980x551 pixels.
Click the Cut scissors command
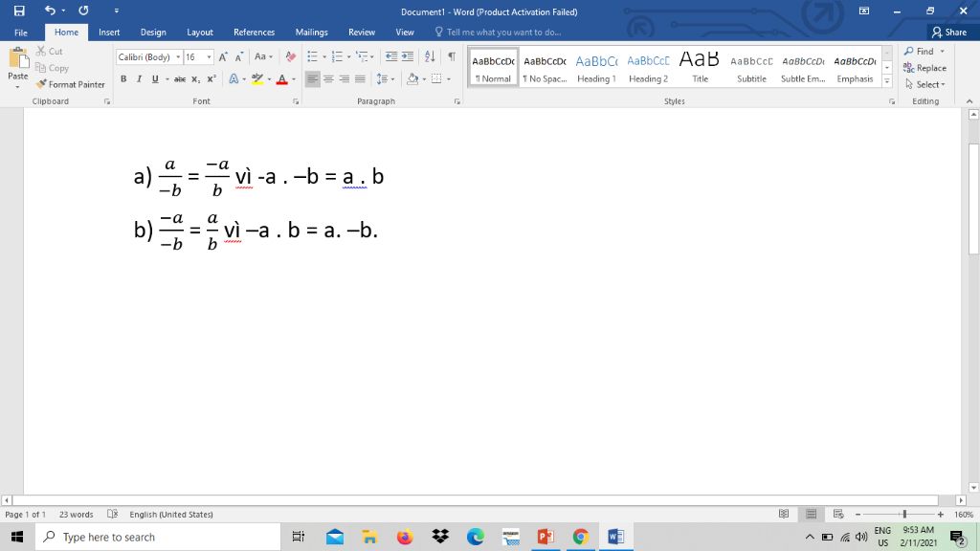pos(50,52)
